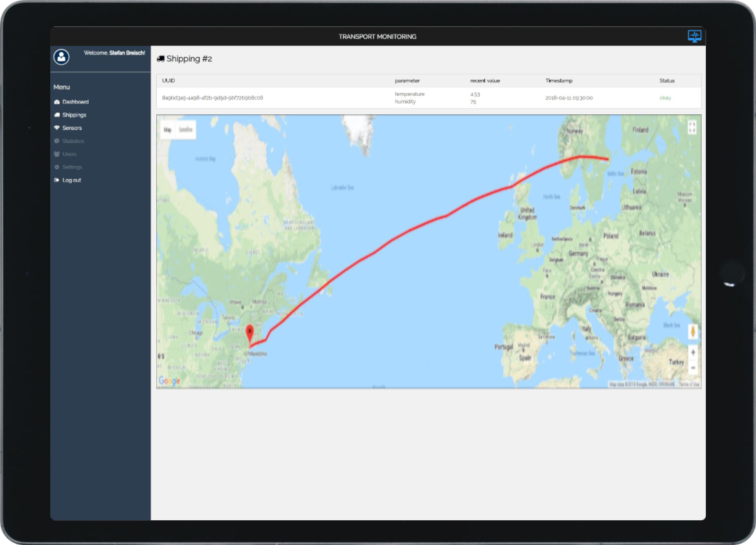The width and height of the screenshot is (756, 545).
Task: Click the red location pin on map
Action: pyautogui.click(x=249, y=333)
